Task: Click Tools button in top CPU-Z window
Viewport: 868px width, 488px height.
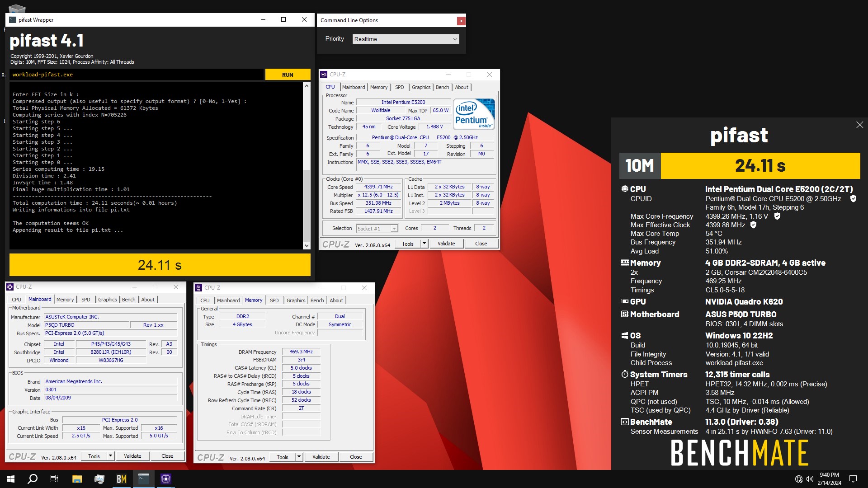Action: click(x=408, y=244)
